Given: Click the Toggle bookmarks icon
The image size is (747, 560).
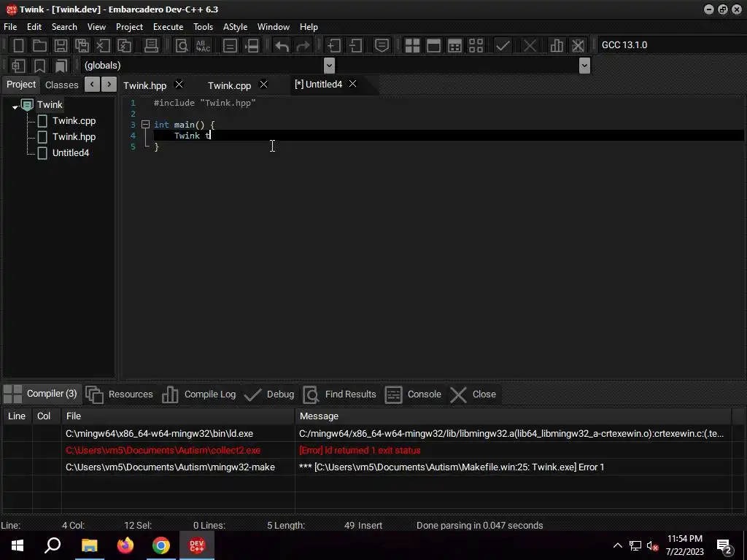Looking at the screenshot, I should (x=39, y=66).
